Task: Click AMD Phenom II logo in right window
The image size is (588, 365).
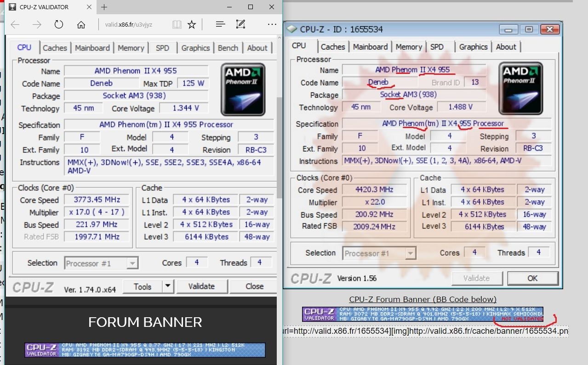Action: (x=521, y=89)
